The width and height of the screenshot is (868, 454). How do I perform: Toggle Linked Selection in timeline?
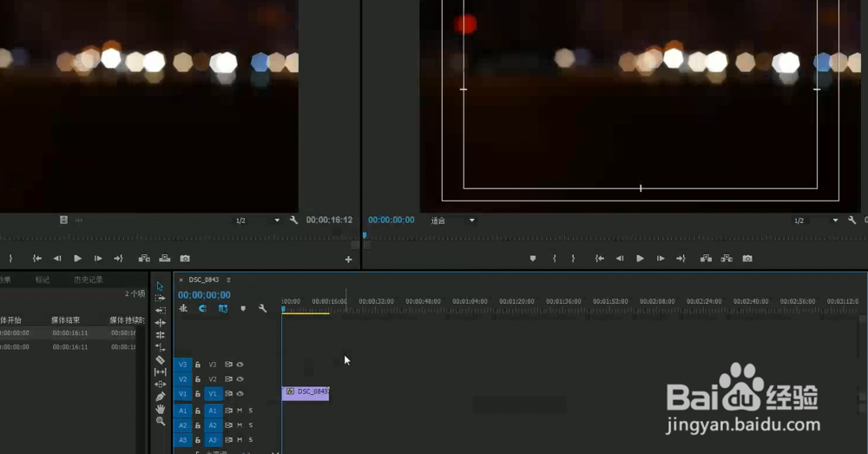[x=222, y=308]
